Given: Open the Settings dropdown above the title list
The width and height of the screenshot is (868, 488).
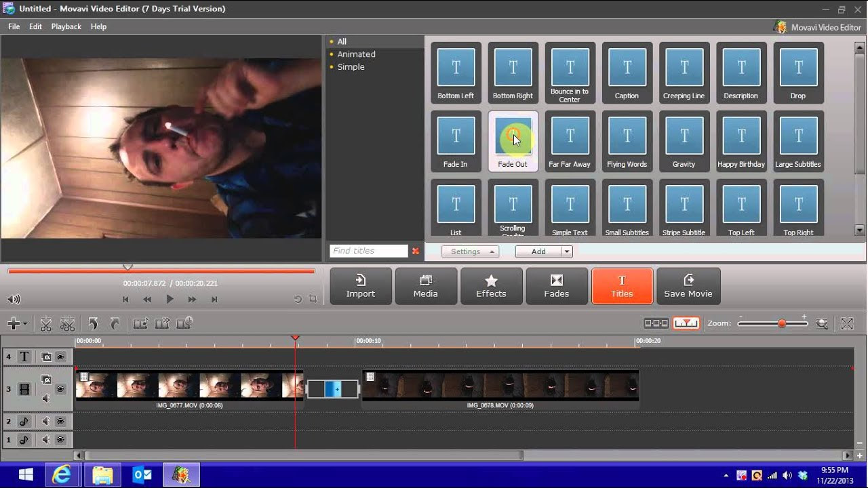Looking at the screenshot, I should [469, 251].
